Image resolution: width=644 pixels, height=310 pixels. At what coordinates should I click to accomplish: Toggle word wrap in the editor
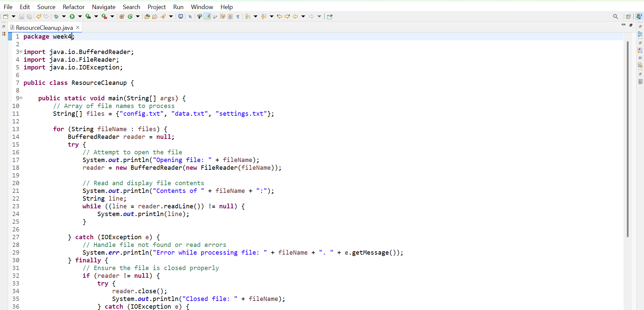[222, 16]
